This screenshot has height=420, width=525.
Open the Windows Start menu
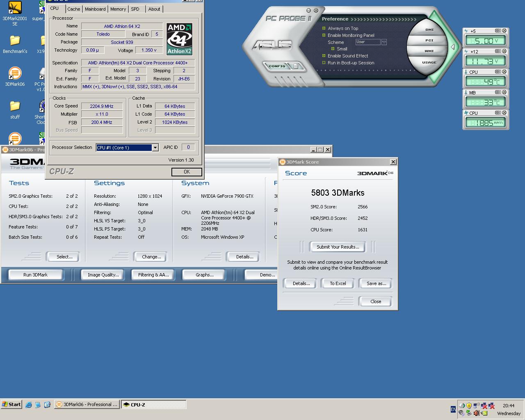click(x=11, y=404)
